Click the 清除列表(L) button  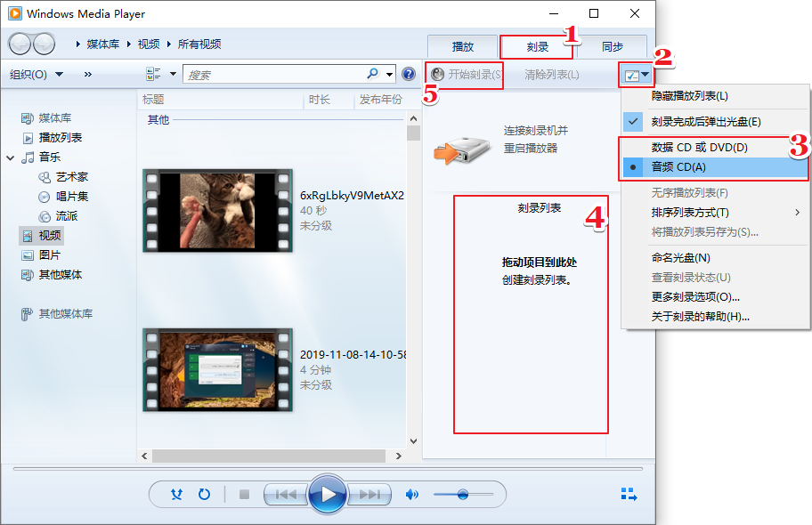551,75
